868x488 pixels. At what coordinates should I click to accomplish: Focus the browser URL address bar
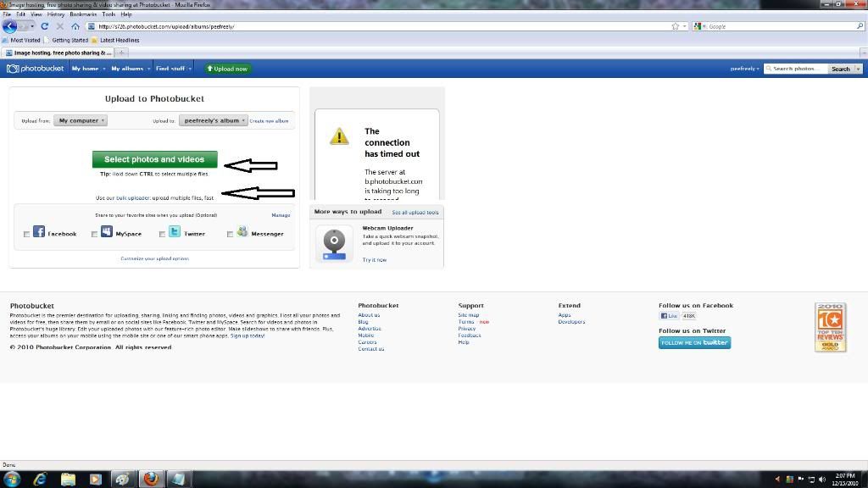pyautogui.click(x=382, y=26)
